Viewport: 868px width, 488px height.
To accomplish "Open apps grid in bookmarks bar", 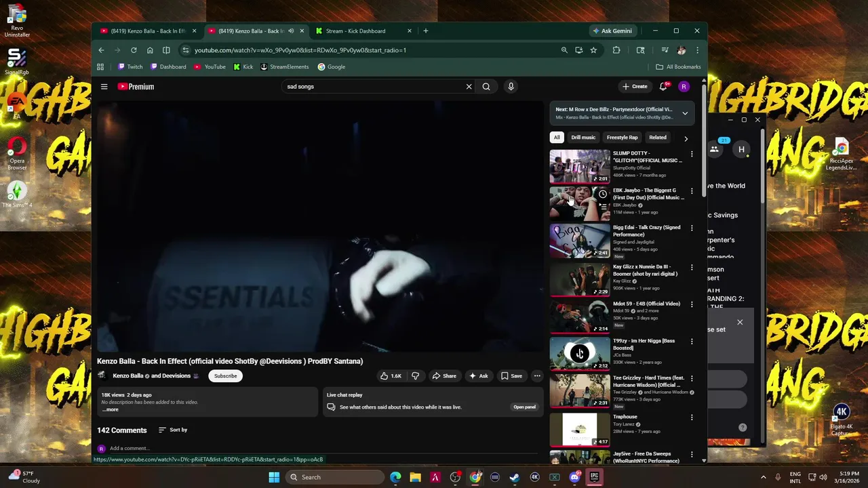I will click(x=100, y=67).
